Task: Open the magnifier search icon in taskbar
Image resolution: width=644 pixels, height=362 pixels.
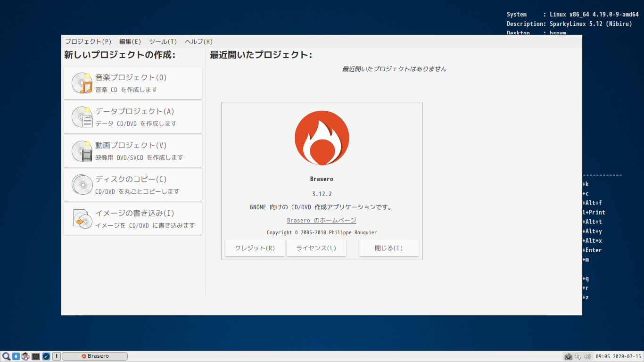Action: 6,356
